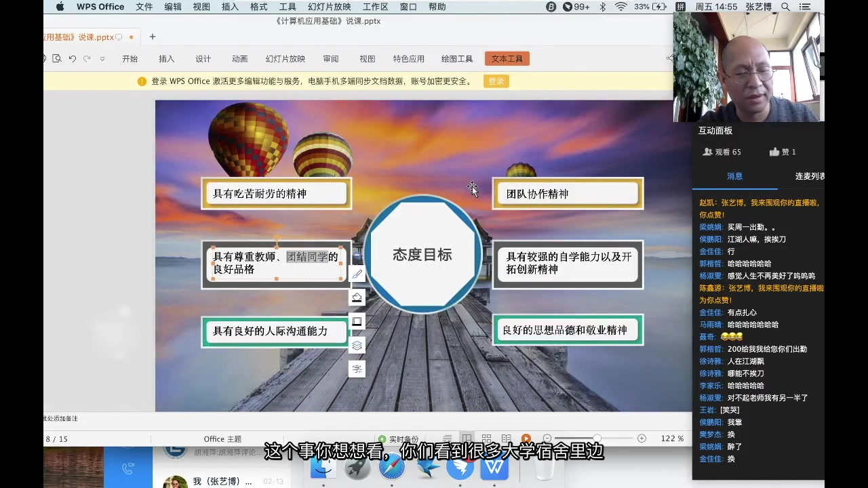Open the 帮助 menu in menu bar
Image resolution: width=868 pixels, height=488 pixels.
(x=437, y=7)
